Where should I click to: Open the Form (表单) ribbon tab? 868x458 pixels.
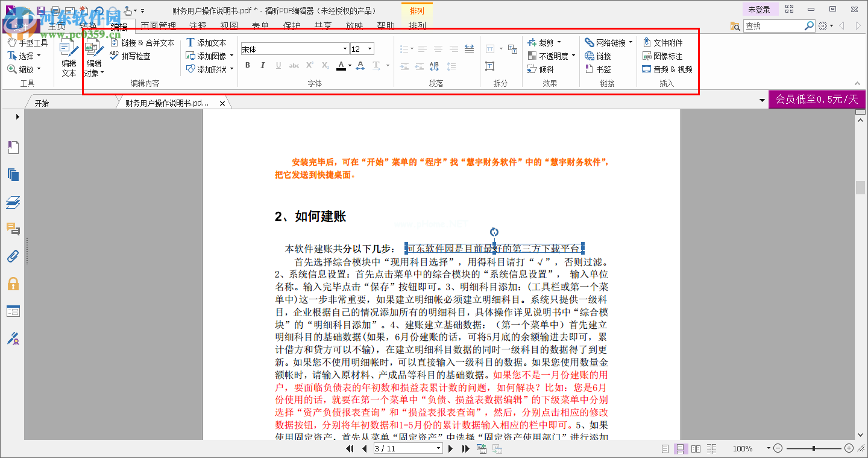pos(260,26)
